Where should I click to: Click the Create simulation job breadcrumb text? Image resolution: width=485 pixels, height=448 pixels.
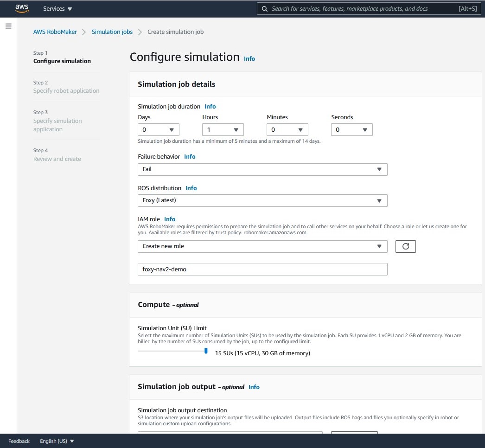(175, 32)
